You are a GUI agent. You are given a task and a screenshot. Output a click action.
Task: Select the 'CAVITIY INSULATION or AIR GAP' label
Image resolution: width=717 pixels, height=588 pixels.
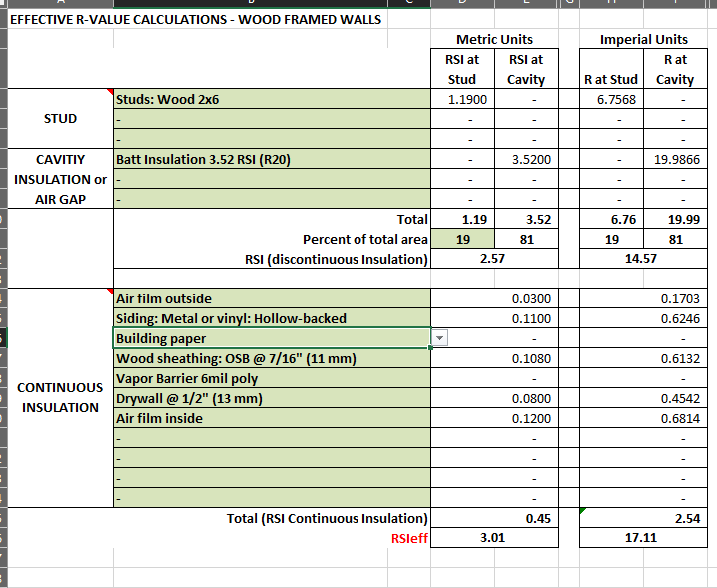click(x=60, y=179)
